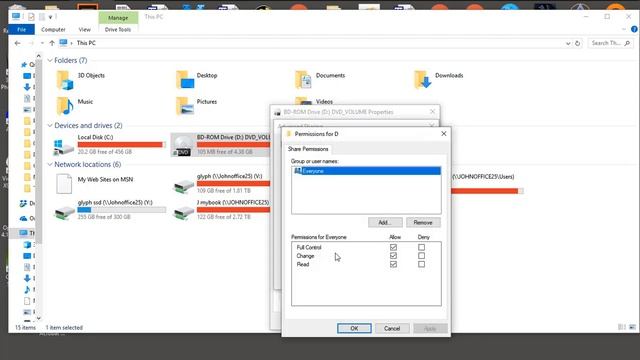Click the 255 GB free of 300 GB text
Screen dimensions: 640x360
coord(104,217)
